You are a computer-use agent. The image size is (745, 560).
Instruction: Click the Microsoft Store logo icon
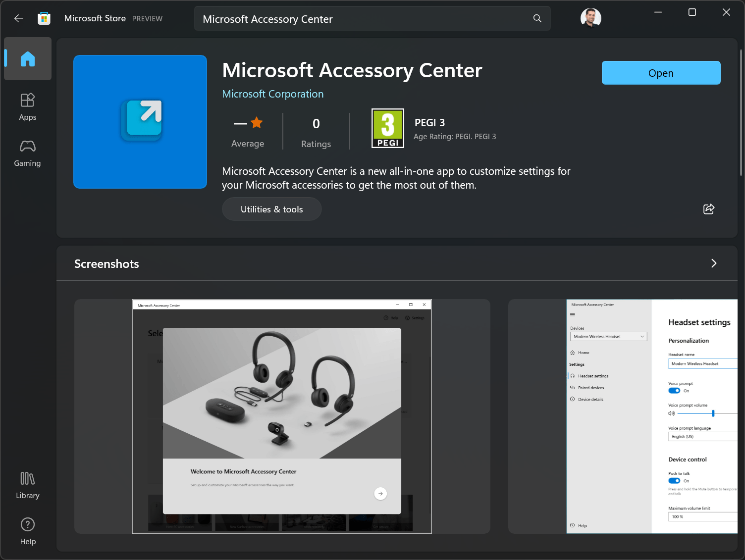[44, 18]
